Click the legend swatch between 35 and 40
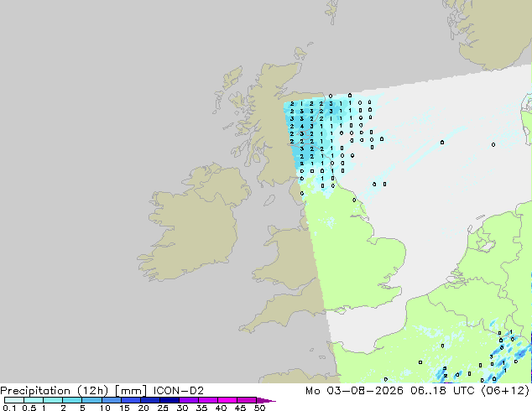This screenshot has width=532, height=411. 208,400
